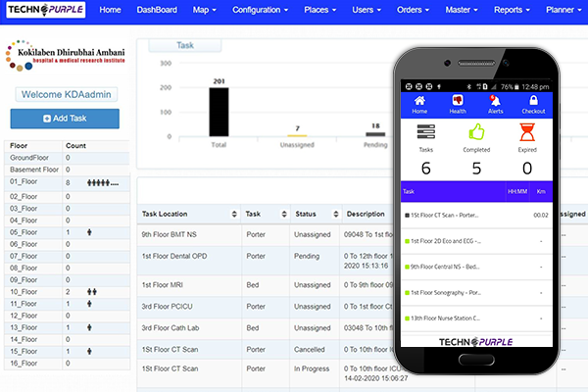
Task: Open the Master dropdown menu
Action: click(x=462, y=10)
